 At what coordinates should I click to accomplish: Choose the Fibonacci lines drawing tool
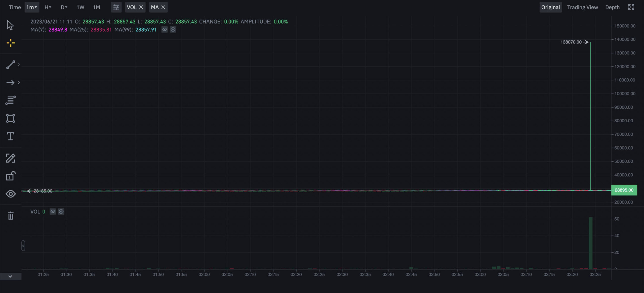(11, 100)
